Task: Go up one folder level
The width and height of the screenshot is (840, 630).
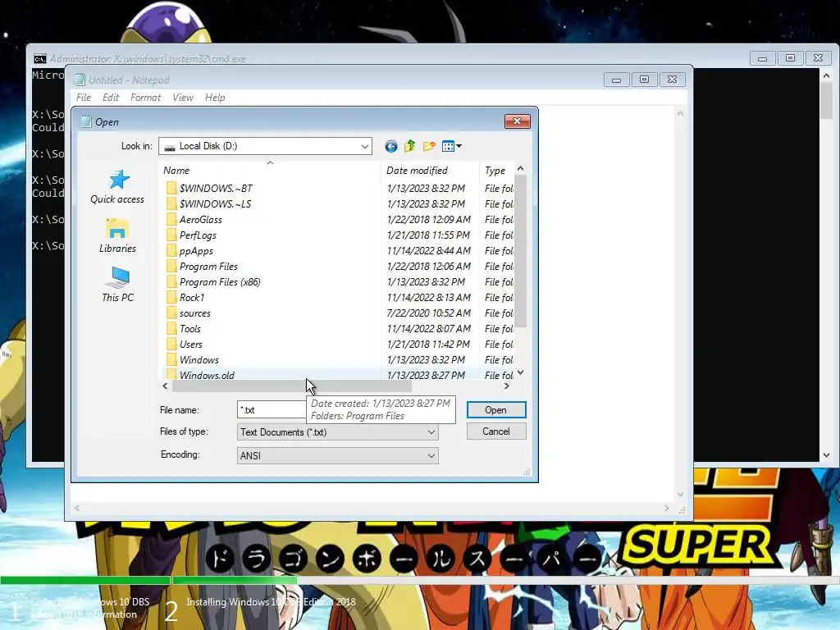Action: [410, 146]
